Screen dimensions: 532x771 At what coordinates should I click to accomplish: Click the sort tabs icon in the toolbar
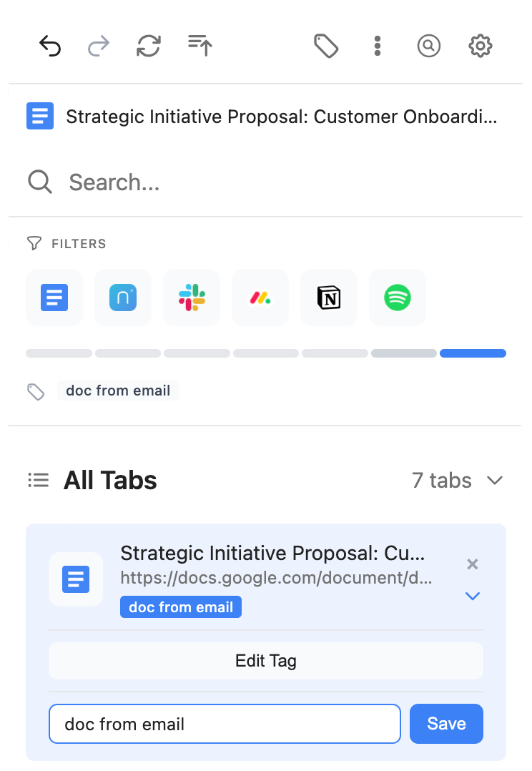[199, 46]
